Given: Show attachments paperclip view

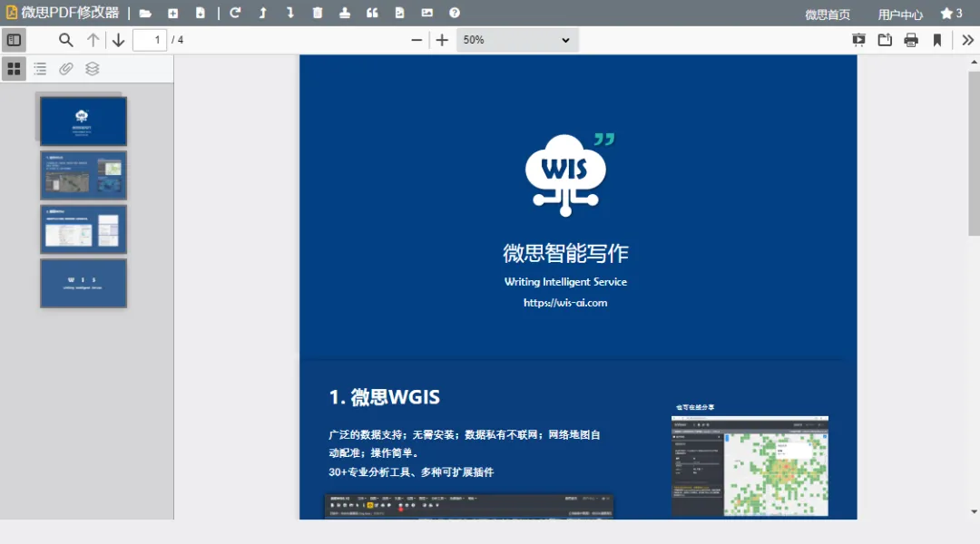Looking at the screenshot, I should (65, 69).
